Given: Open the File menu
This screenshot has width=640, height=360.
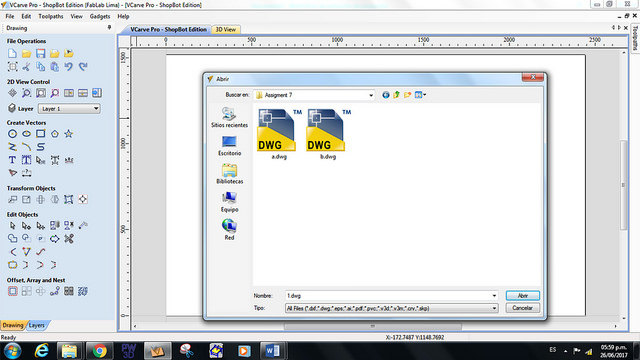Looking at the screenshot, I should [10, 16].
